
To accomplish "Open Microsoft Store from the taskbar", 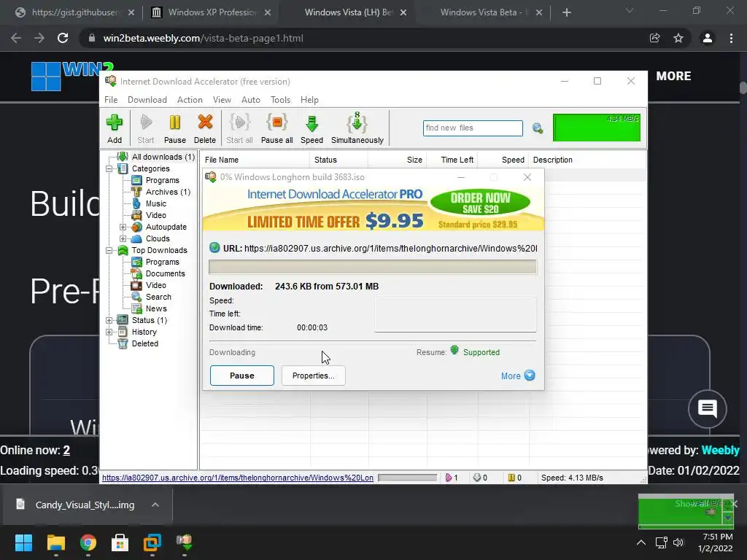I will tap(120, 542).
